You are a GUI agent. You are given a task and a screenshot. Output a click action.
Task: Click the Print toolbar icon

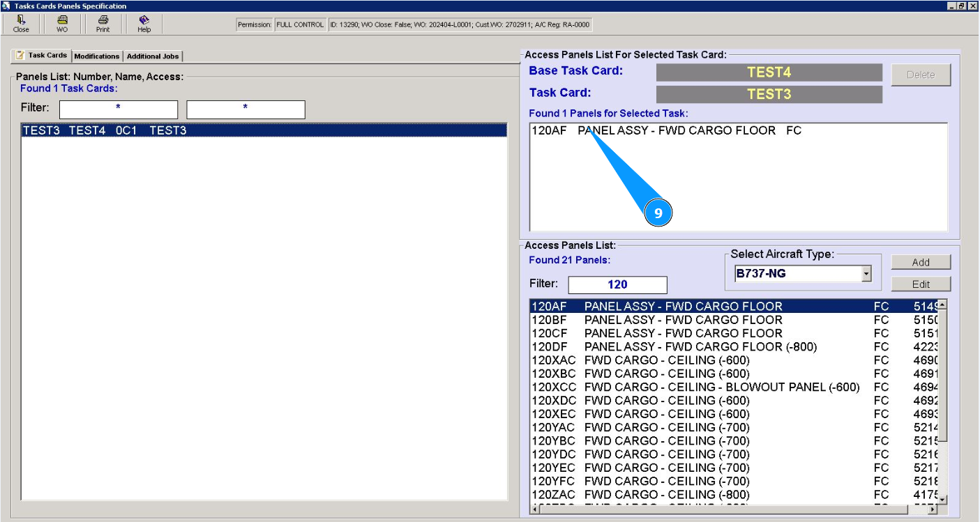click(x=103, y=24)
